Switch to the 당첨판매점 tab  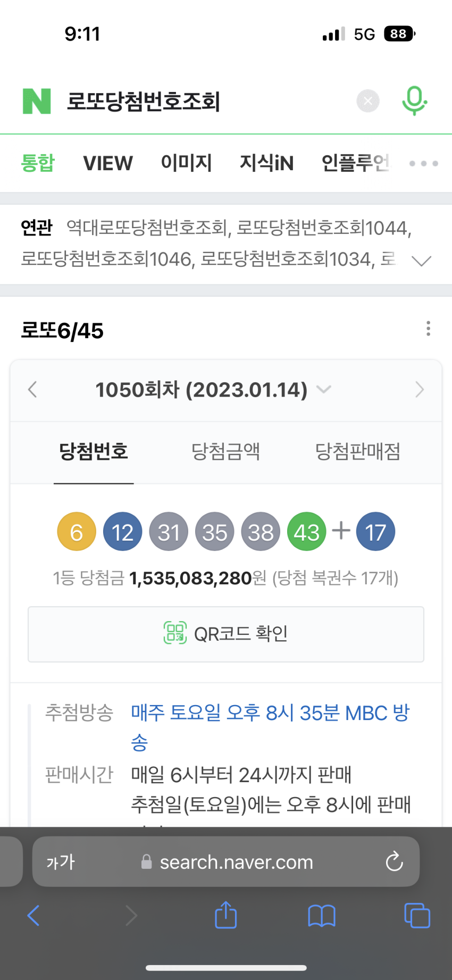point(357,451)
